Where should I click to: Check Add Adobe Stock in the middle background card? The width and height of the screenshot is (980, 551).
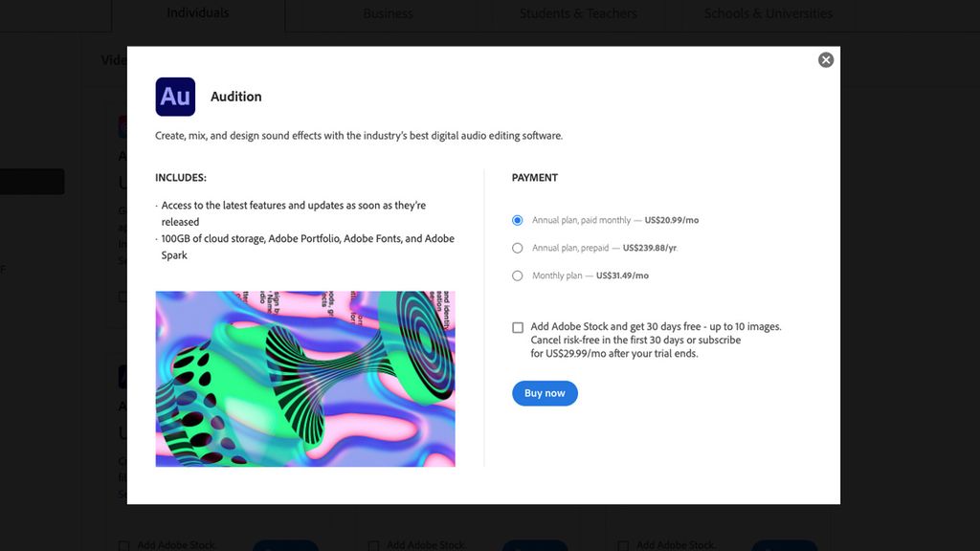coord(373,545)
